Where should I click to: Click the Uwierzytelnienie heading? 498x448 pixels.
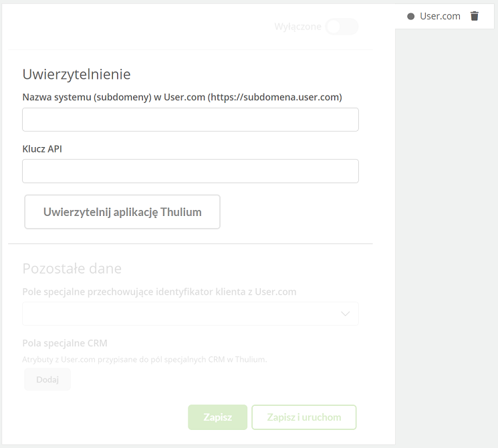pyautogui.click(x=77, y=74)
